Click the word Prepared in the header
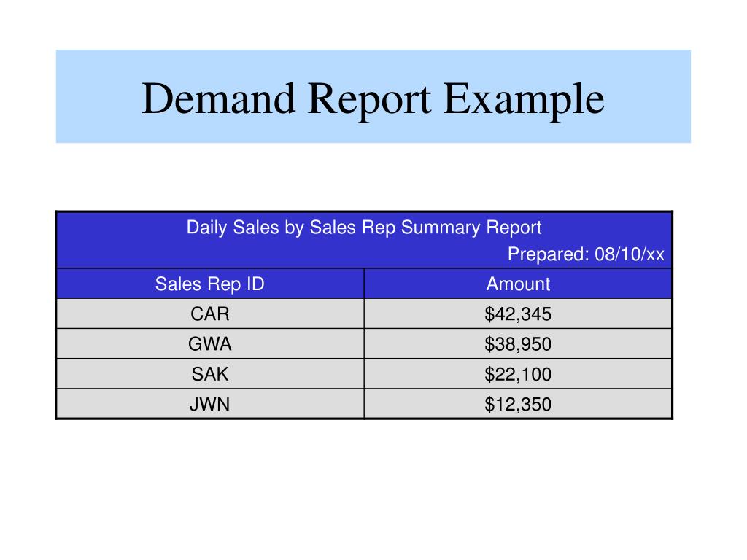Viewport: 747px width, 560px height. (548, 254)
